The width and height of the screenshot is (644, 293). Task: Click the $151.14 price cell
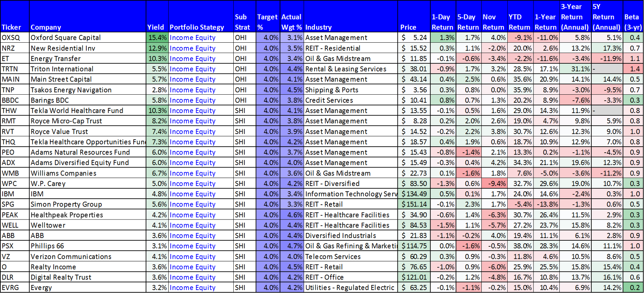[414, 204]
